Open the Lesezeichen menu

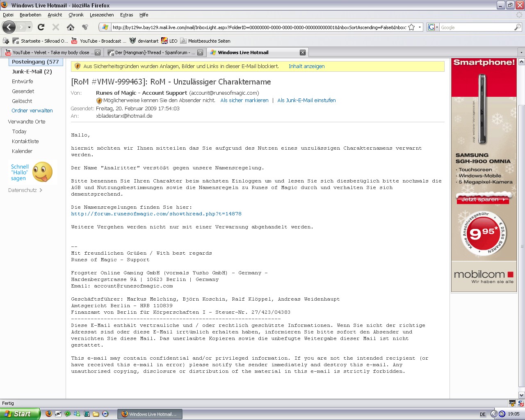(x=102, y=15)
